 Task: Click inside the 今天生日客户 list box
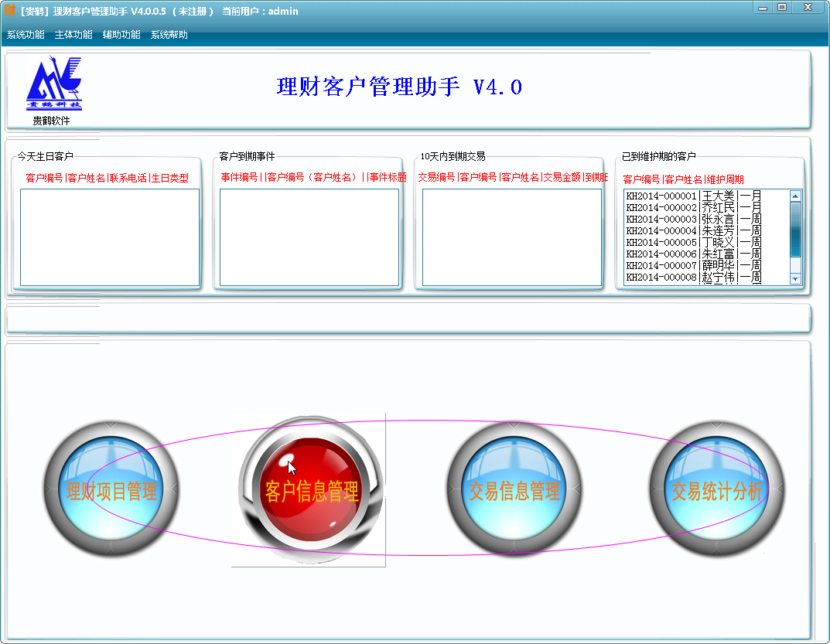pyautogui.click(x=110, y=237)
